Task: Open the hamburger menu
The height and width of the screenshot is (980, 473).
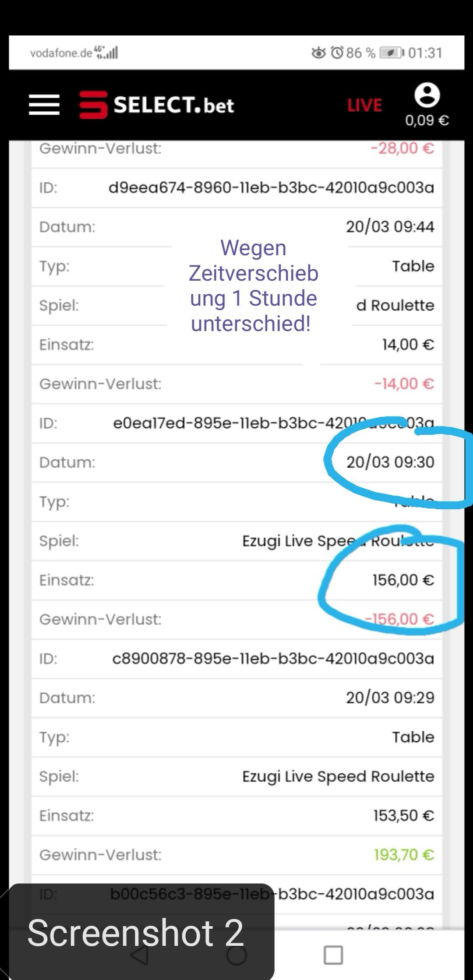Action: pos(44,105)
